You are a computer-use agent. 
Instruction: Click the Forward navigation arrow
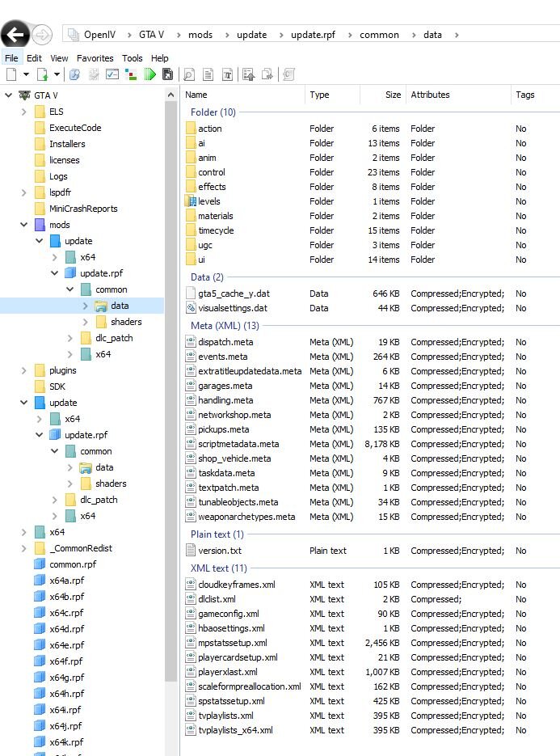click(42, 35)
